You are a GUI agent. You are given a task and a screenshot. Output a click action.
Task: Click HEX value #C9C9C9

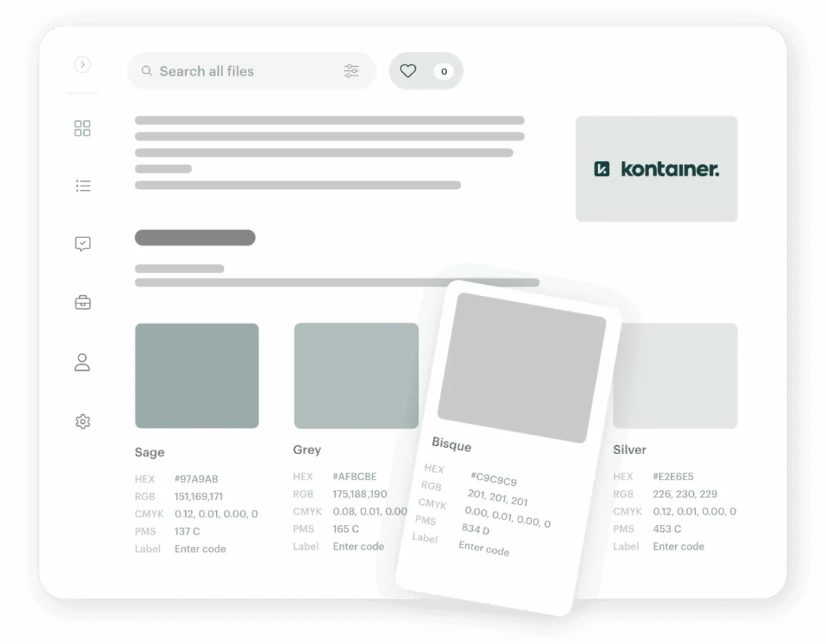[494, 478]
